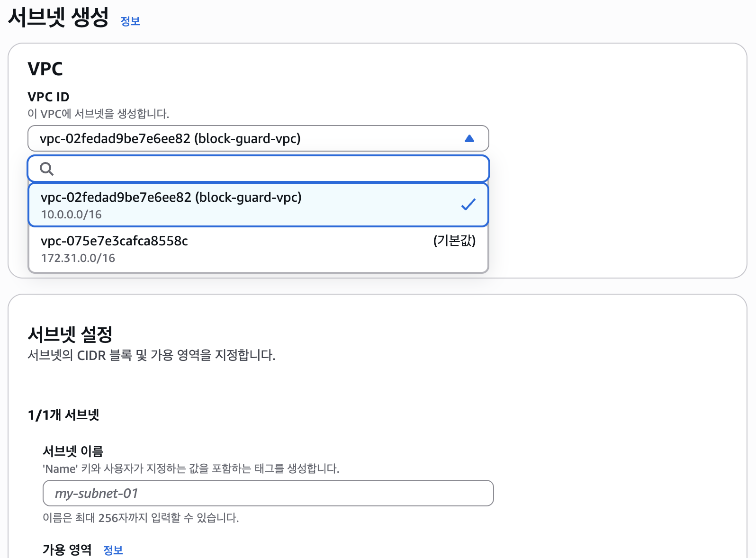The image size is (756, 558).
Task: Choose the vpc-075e7e3cafca8558c list option
Action: click(x=114, y=241)
